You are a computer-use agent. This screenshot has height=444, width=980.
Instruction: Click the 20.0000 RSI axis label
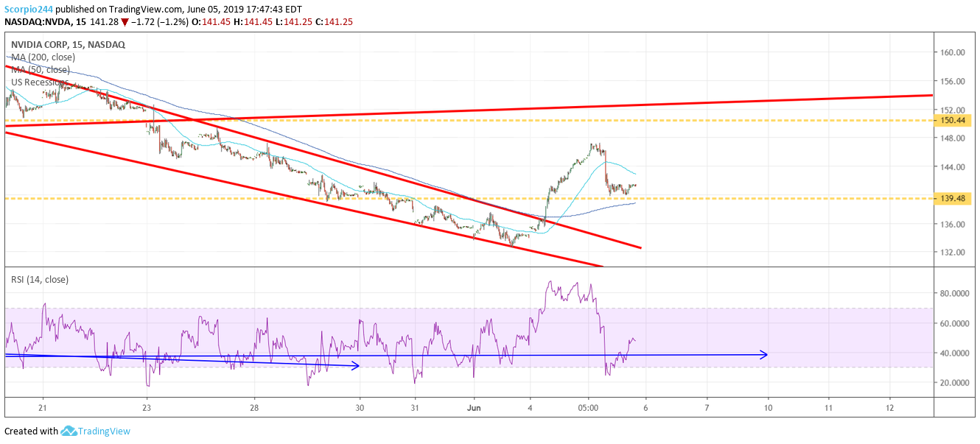click(956, 383)
